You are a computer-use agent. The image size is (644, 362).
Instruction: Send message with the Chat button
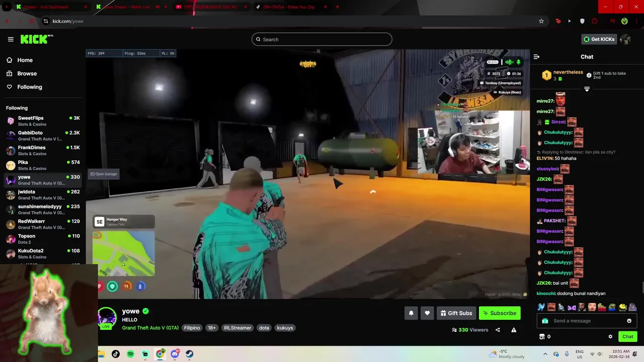(x=627, y=336)
